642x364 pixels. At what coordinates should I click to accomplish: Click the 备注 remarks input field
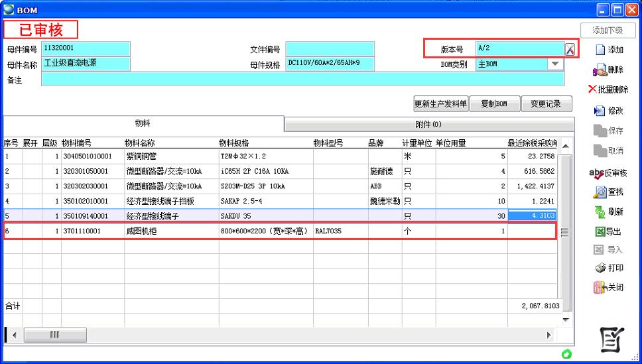point(302,80)
